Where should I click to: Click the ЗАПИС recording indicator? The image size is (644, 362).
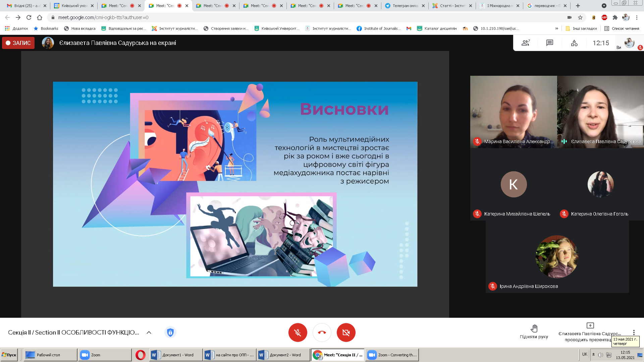18,43
